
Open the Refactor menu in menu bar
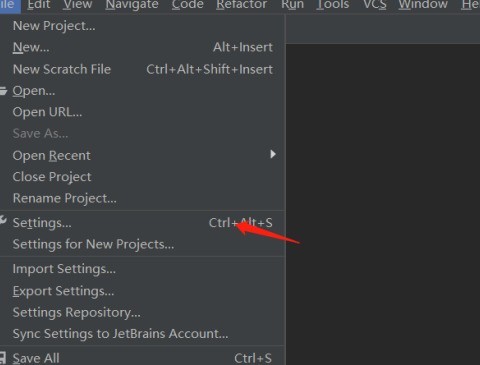pyautogui.click(x=241, y=5)
